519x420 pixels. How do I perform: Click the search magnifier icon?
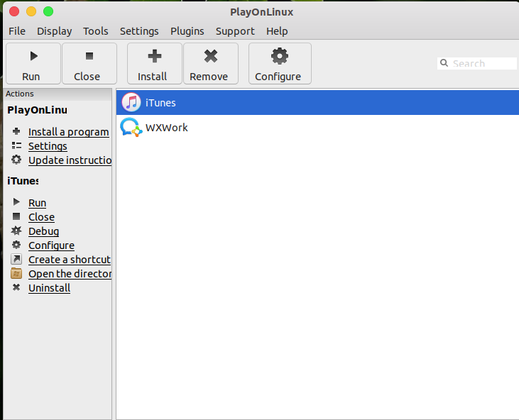click(x=444, y=63)
